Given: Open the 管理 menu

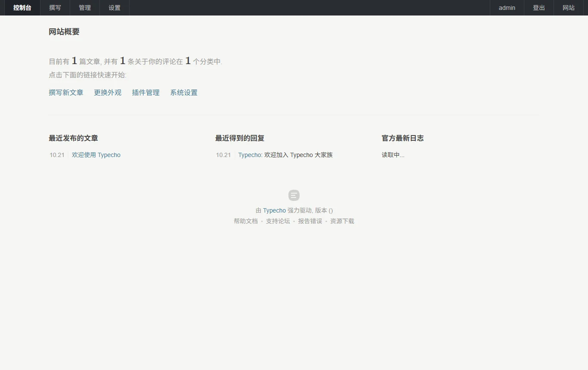Looking at the screenshot, I should [85, 8].
